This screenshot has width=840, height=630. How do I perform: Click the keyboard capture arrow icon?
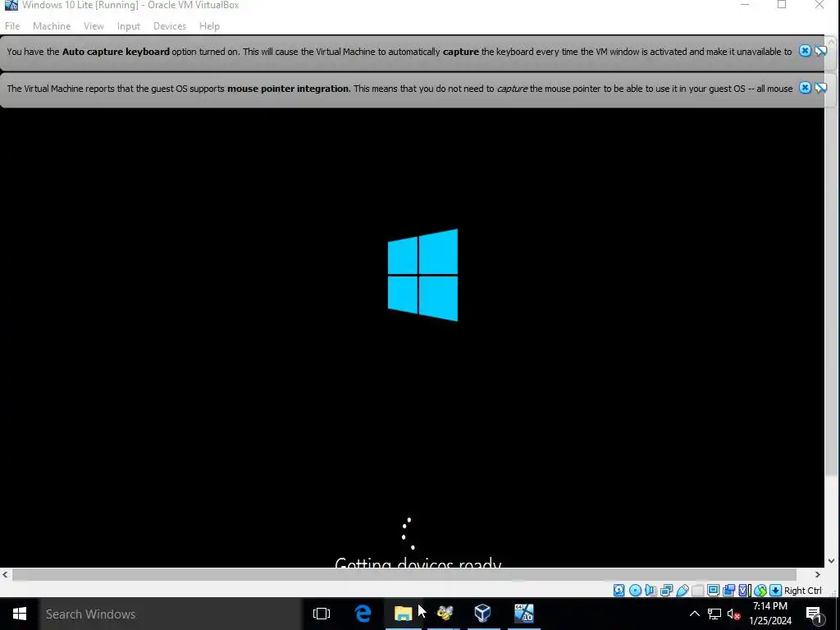775,591
